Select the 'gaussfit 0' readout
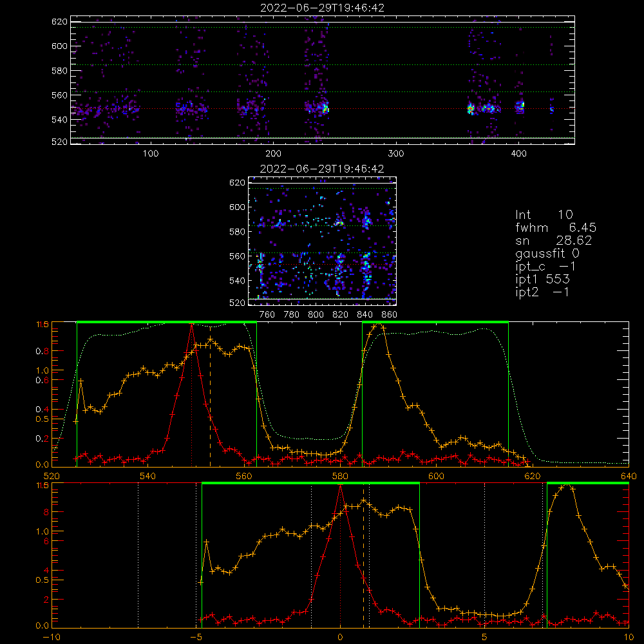Image resolution: width=644 pixels, height=644 pixels. point(547,253)
